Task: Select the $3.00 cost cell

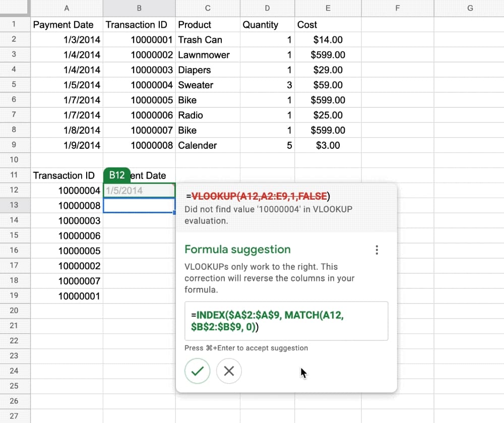Action: [x=328, y=146]
